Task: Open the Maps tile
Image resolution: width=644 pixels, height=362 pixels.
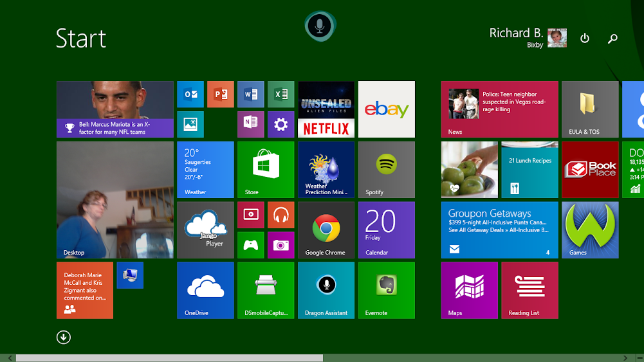Action: click(x=470, y=290)
